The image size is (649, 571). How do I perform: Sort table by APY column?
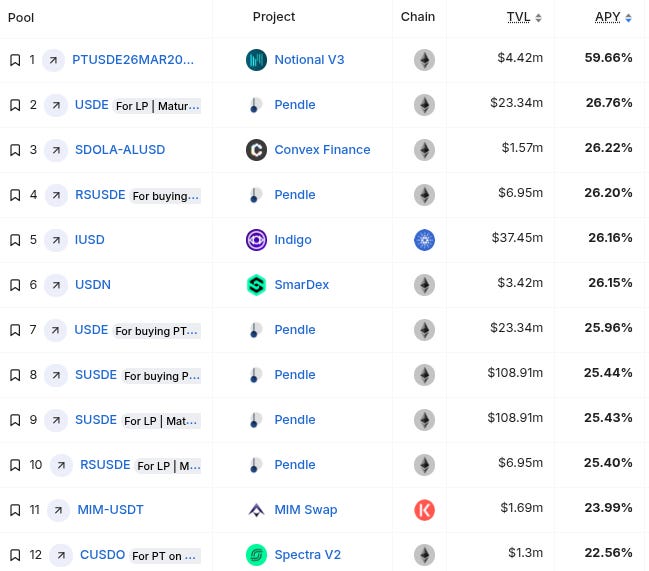pyautogui.click(x=613, y=17)
